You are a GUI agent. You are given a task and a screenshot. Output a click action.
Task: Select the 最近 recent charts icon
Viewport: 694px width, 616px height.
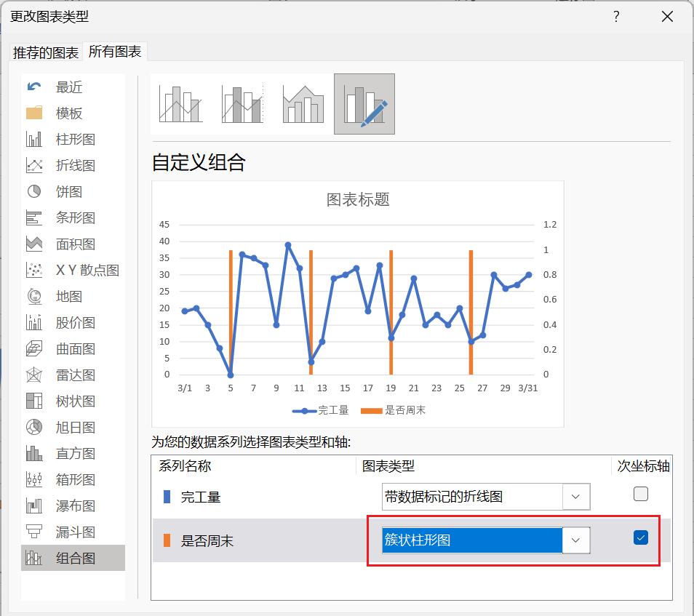click(34, 87)
